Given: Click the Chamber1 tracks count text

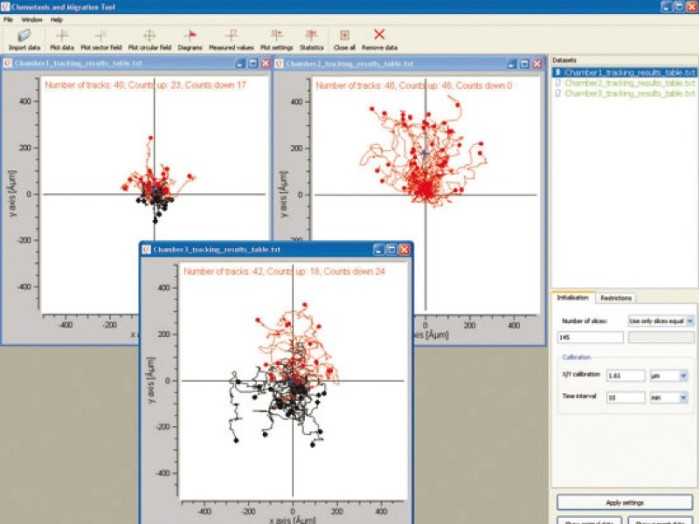Looking at the screenshot, I should [x=145, y=85].
